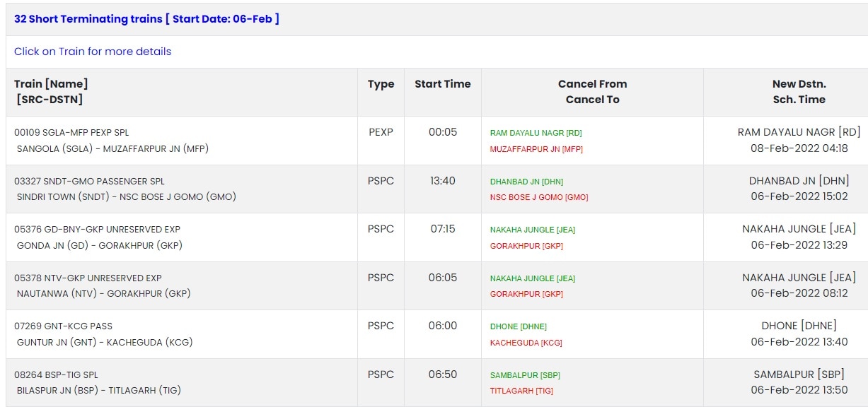Select DHONE [DHNE] cancel-from station
The width and height of the screenshot is (868, 407).
514,326
